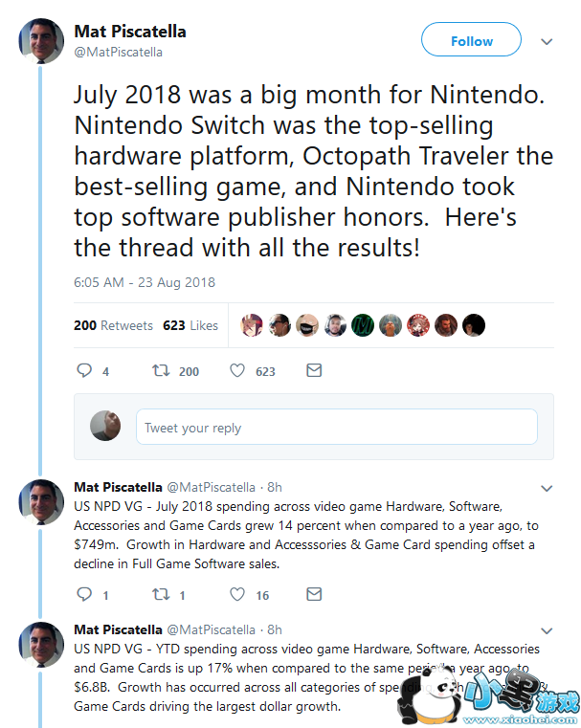581x728 pixels.
Task: Click the reply icon on the main tweet
Action: click(x=84, y=371)
